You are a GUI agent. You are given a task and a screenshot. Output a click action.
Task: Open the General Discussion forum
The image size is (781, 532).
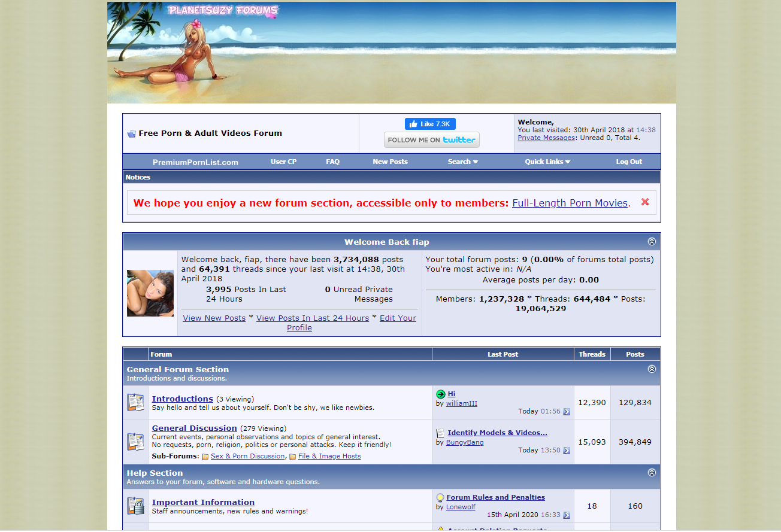coord(195,428)
